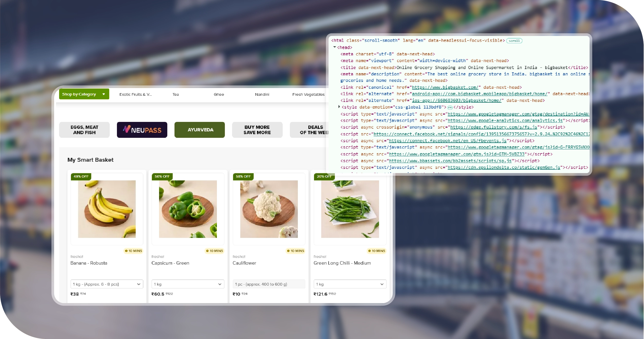Click the NEUPASS logo

point(142,130)
